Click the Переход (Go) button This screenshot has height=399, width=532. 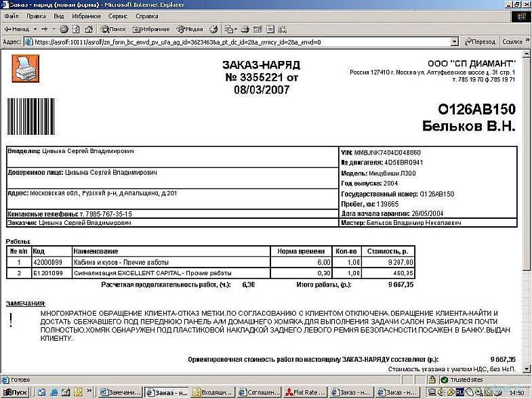(x=480, y=42)
